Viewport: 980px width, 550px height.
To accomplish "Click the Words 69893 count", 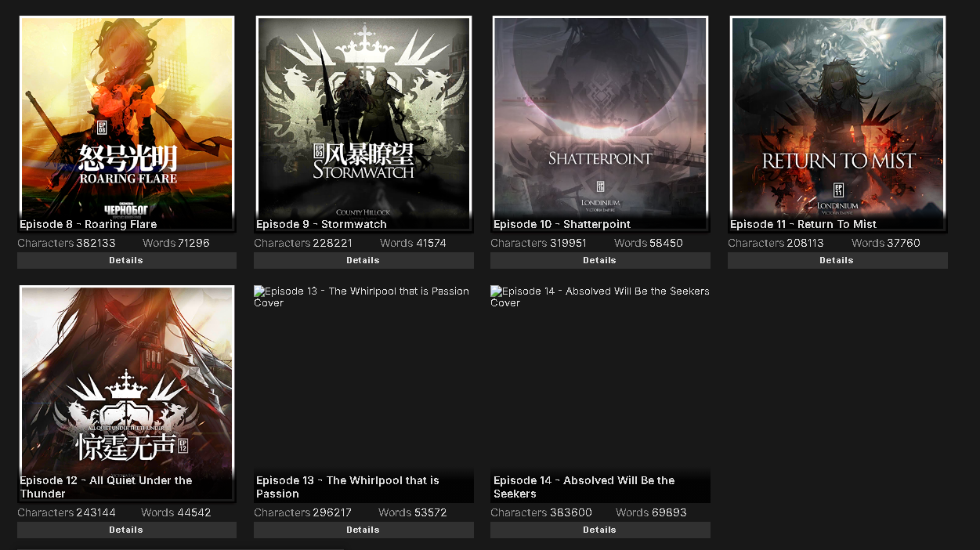I will tap(651, 512).
